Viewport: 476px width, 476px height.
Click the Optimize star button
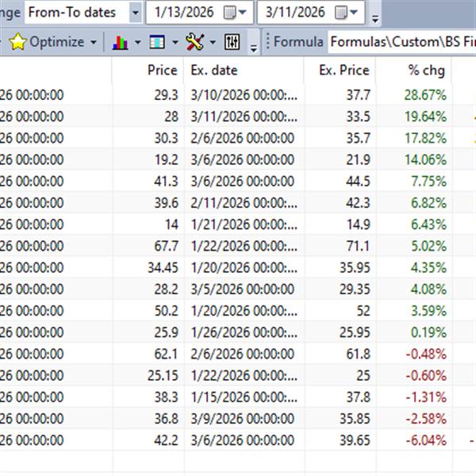point(48,42)
